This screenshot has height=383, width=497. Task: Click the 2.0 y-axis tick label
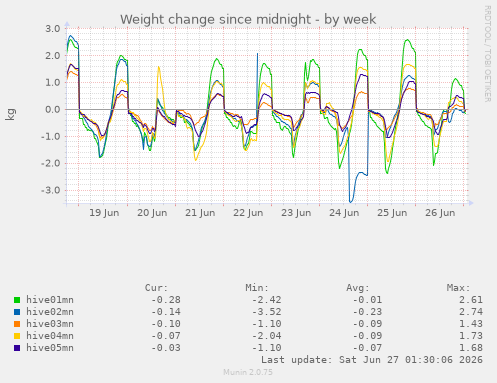pos(53,56)
